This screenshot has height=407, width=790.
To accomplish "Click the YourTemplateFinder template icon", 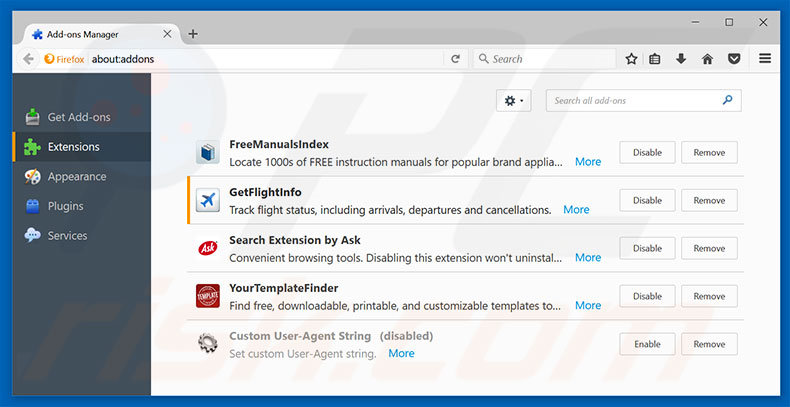I will (x=208, y=296).
